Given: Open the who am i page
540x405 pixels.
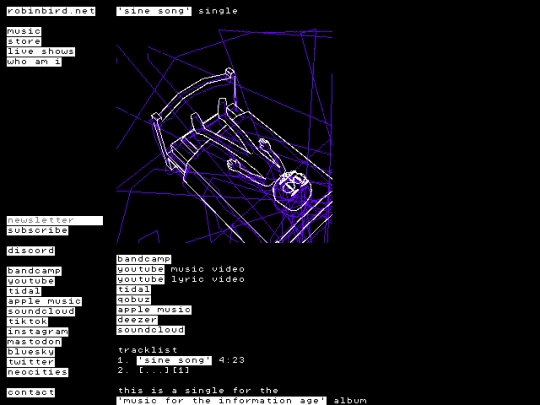Looking at the screenshot, I should [34, 62].
